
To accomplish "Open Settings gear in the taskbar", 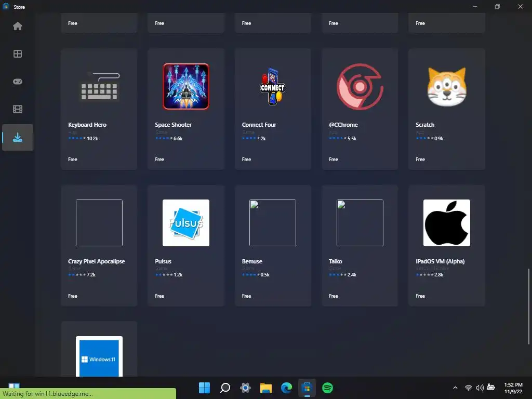I will coord(245,388).
